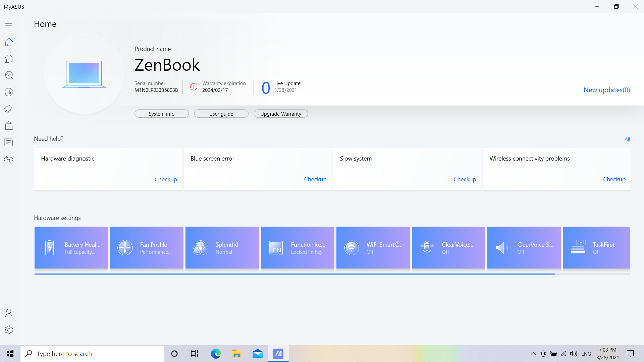Open the news article icon in sidebar

(9, 142)
